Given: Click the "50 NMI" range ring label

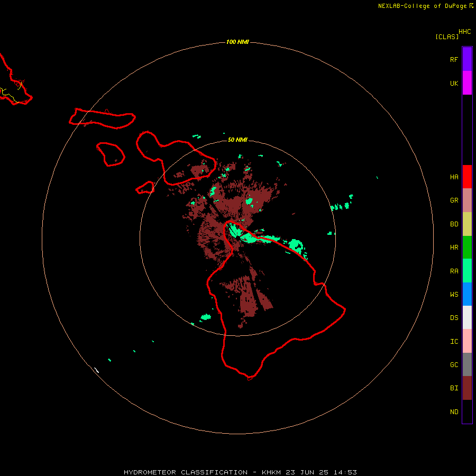Looking at the screenshot, I should pos(237,140).
